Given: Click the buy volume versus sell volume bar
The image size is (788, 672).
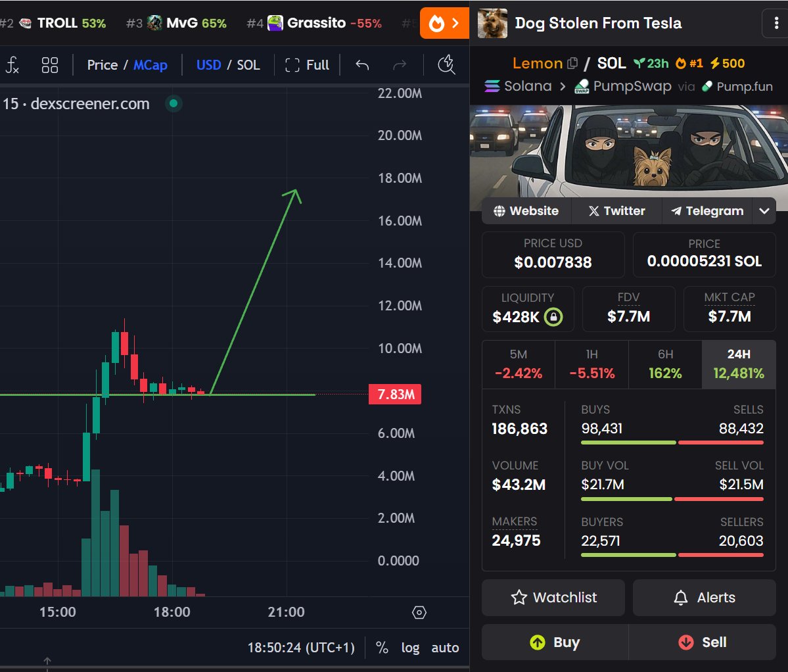Looking at the screenshot, I should 672,499.
